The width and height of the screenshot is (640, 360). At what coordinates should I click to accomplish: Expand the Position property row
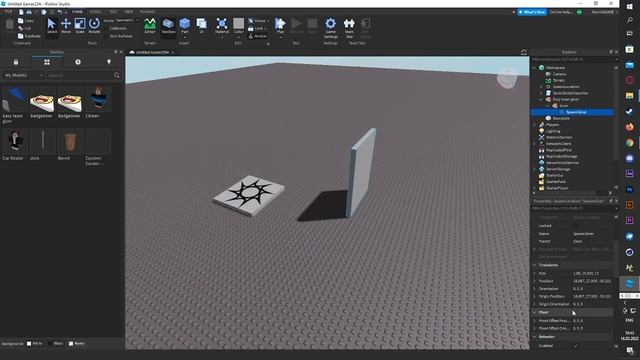tap(535, 281)
